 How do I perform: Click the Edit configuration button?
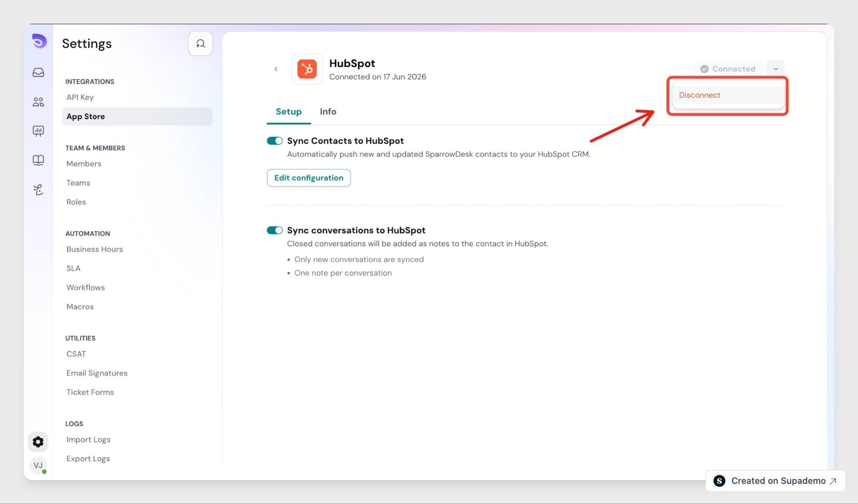(x=309, y=178)
